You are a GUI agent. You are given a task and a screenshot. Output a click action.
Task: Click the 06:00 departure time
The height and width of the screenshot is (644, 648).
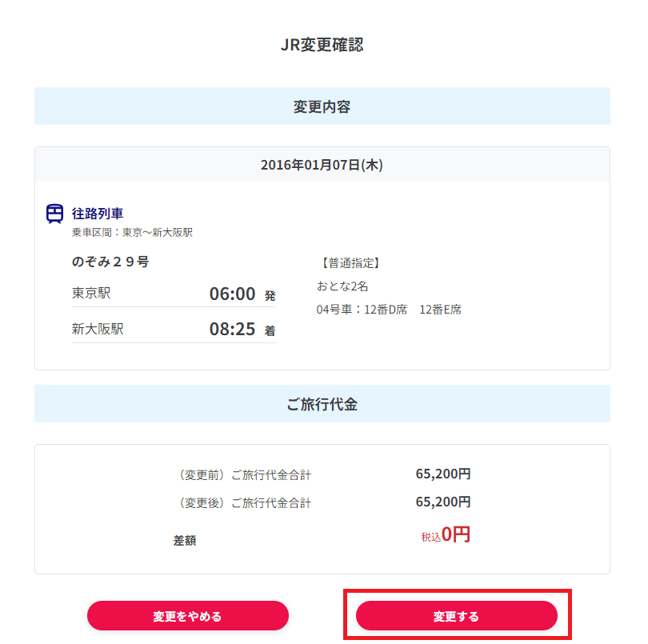click(x=232, y=294)
